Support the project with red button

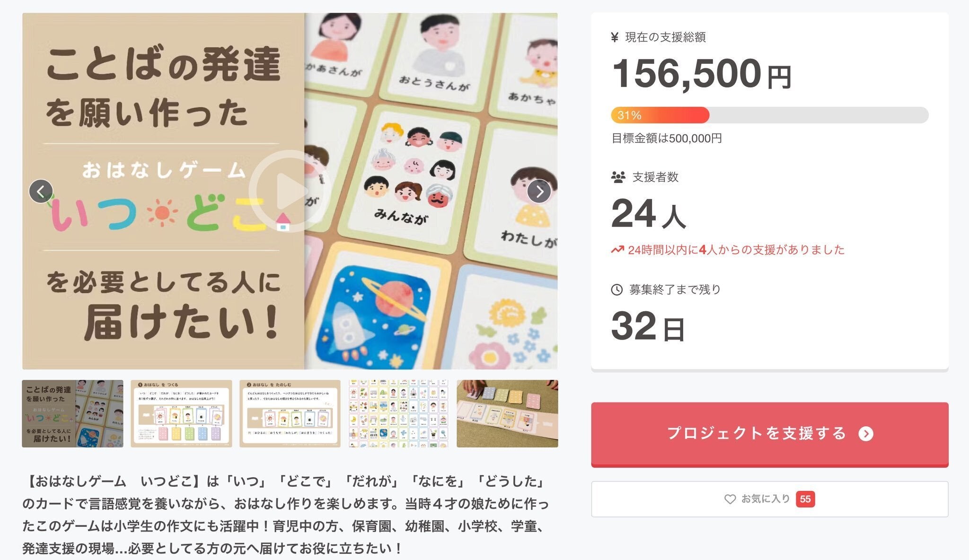click(770, 434)
